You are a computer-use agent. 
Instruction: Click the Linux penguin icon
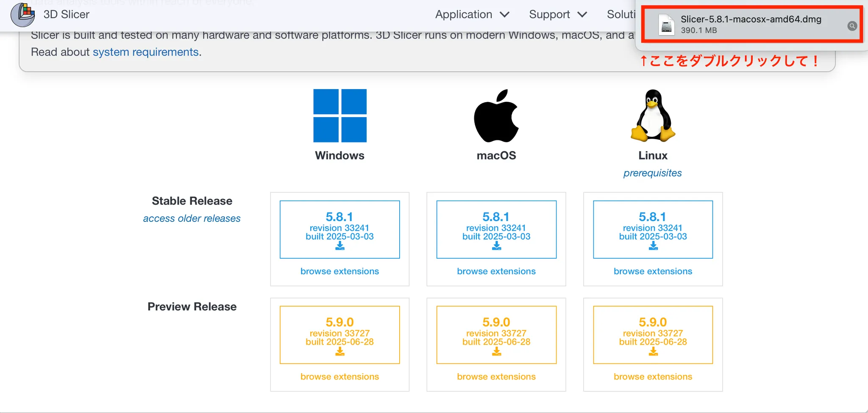[653, 115]
